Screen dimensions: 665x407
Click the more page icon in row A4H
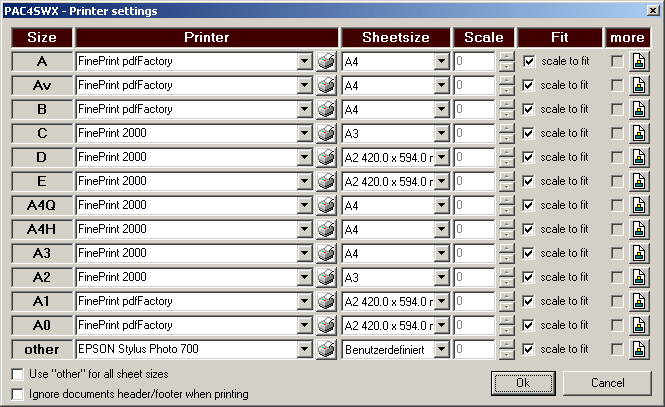pyautogui.click(x=639, y=229)
